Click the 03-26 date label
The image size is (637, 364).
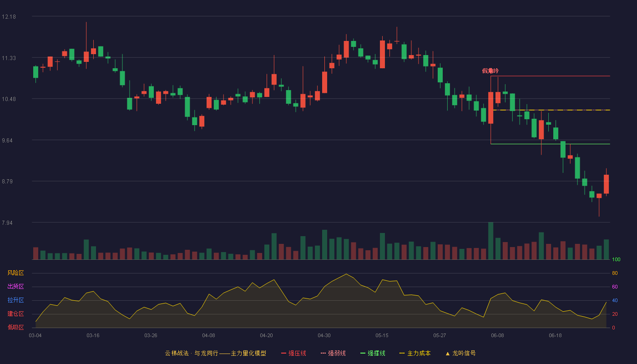click(x=151, y=335)
